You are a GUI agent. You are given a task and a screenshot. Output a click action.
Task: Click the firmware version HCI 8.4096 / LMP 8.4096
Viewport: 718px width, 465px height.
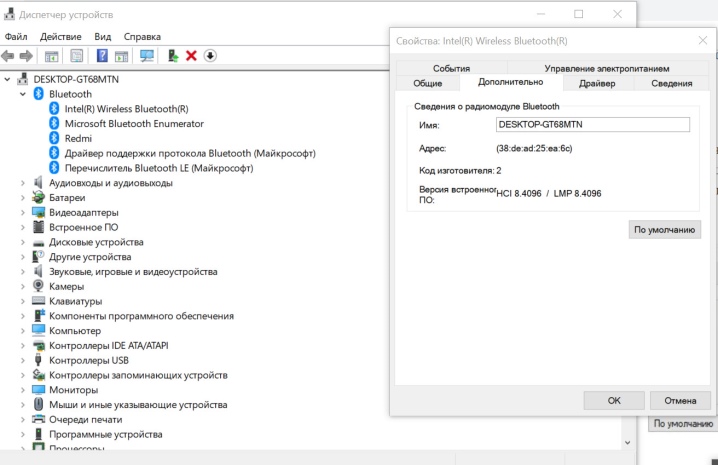click(x=549, y=193)
